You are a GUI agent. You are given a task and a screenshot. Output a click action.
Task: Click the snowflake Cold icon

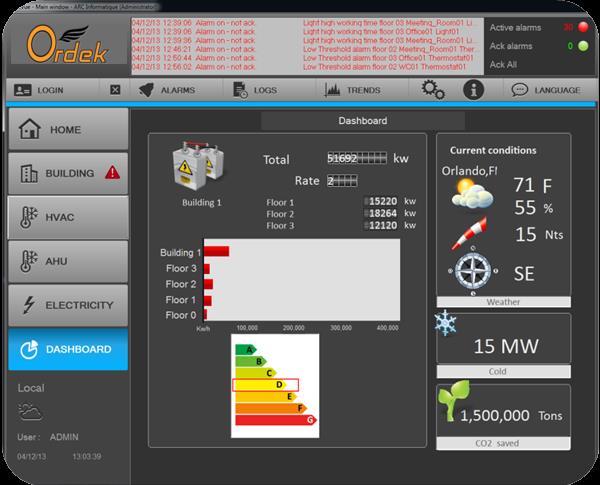click(x=447, y=324)
